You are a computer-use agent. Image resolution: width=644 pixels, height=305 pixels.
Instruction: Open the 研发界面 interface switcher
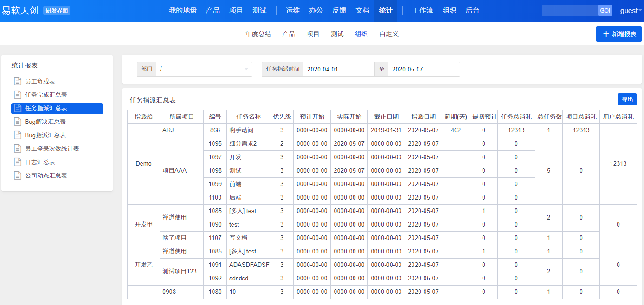pos(57,11)
